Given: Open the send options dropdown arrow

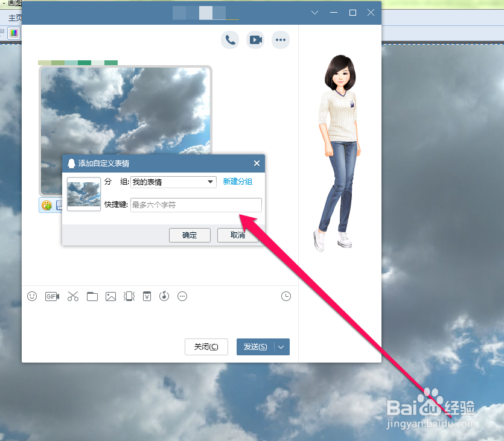Looking at the screenshot, I should (x=281, y=347).
